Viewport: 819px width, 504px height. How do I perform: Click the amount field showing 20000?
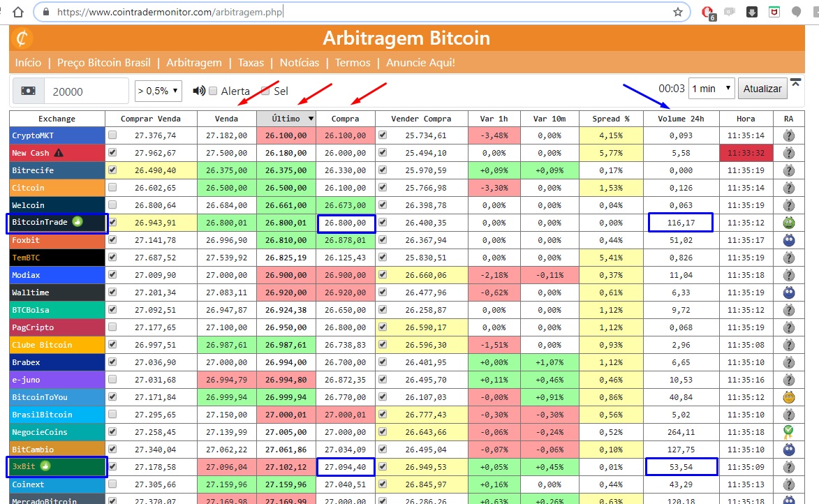point(86,91)
